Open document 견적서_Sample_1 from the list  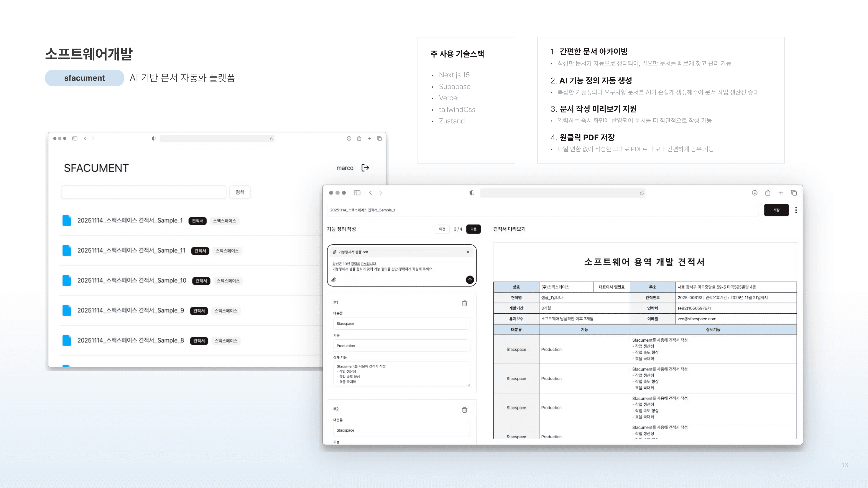[130, 221]
